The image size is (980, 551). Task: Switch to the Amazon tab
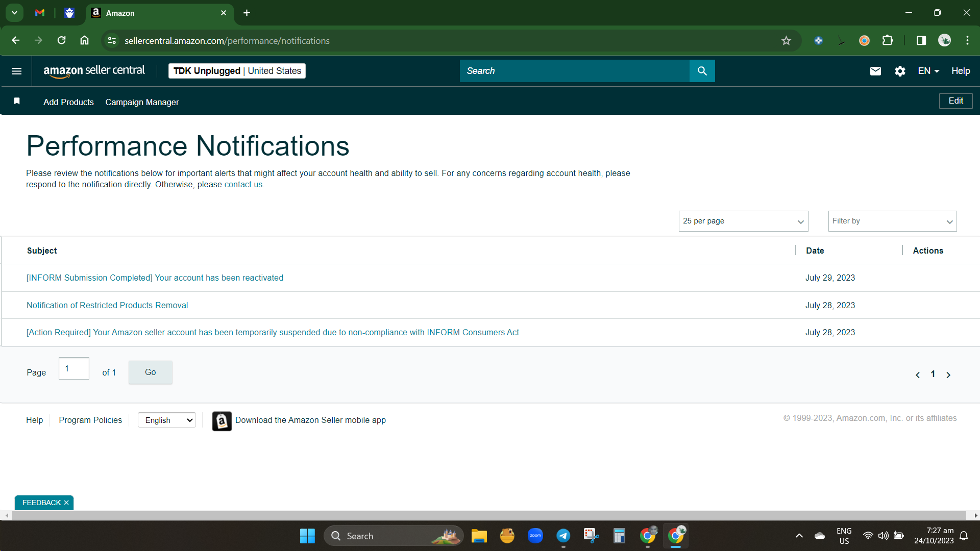click(x=159, y=13)
